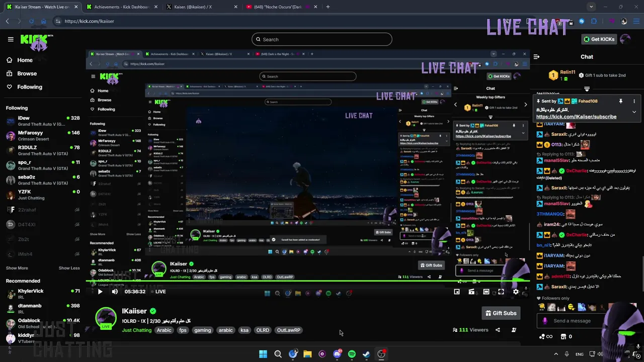Image resolution: width=644 pixels, height=362 pixels.
Task: Open Following in the left sidebar
Action: [x=30, y=87]
